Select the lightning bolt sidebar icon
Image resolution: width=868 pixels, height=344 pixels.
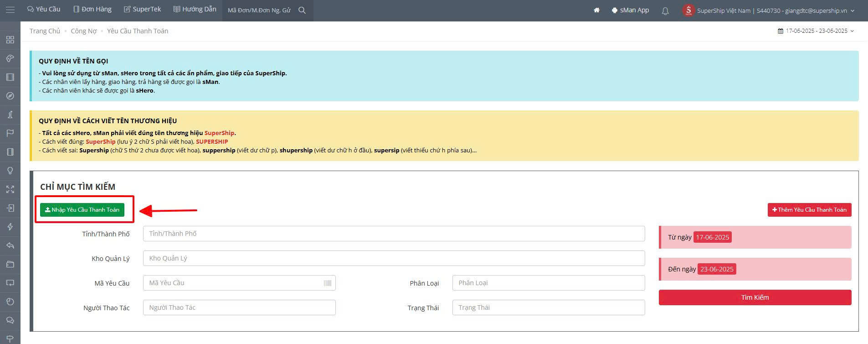pos(10,227)
